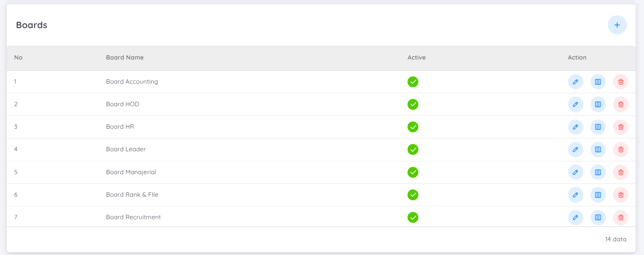The height and width of the screenshot is (255, 644).
Task: Edit Board Accounting with pencil icon
Action: 575,82
